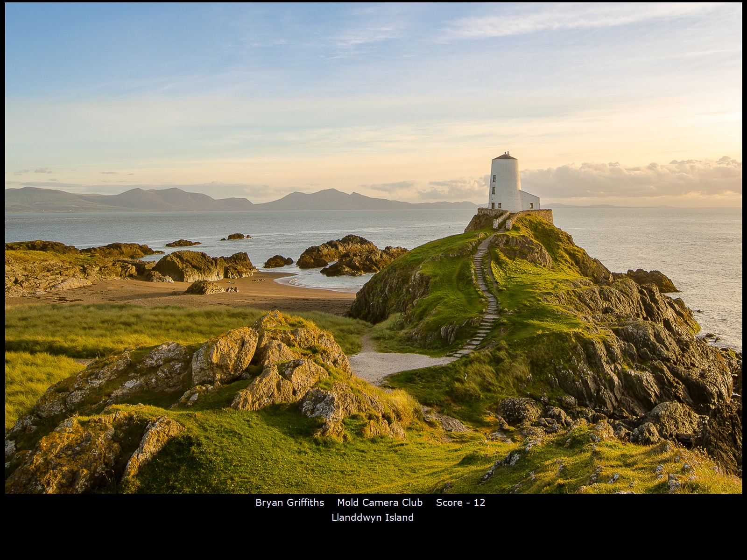Click the Score - 12 caption text
Image resolution: width=747 pixels, height=560 pixels.
pos(460,503)
